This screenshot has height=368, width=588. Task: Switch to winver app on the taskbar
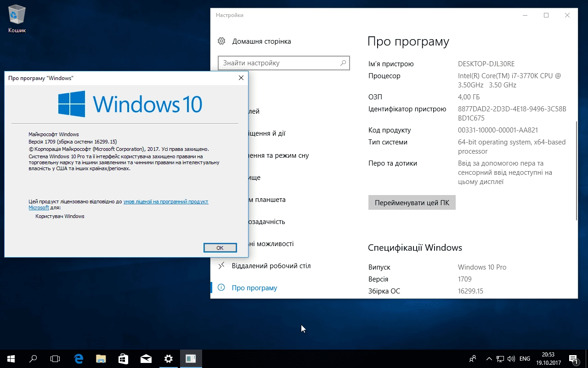191,358
